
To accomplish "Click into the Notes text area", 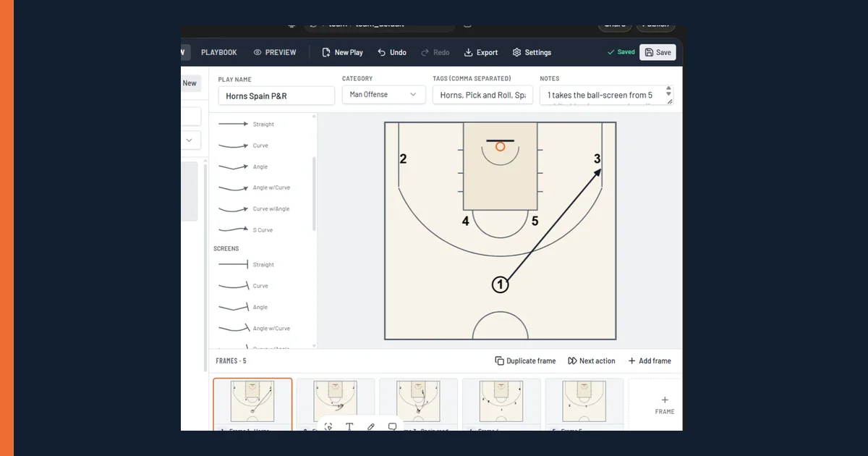I will point(606,95).
